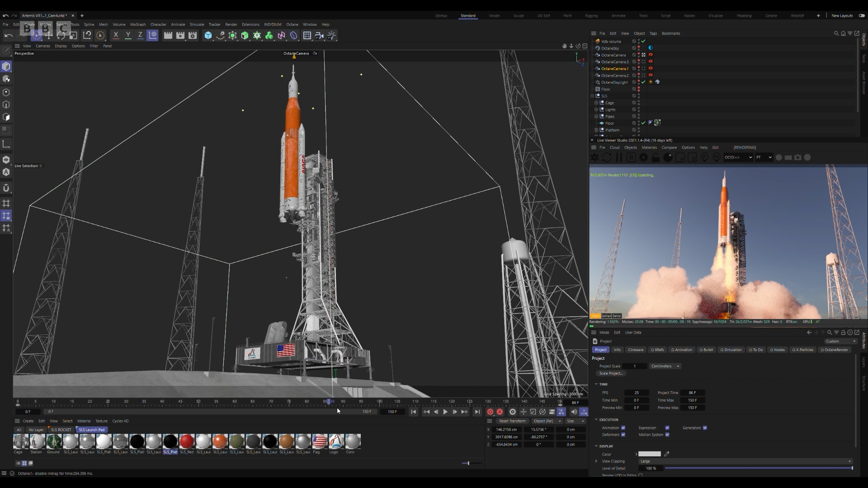Screen dimensions: 868x488
Task: Add a Camera object from toolbar
Action: [319, 35]
